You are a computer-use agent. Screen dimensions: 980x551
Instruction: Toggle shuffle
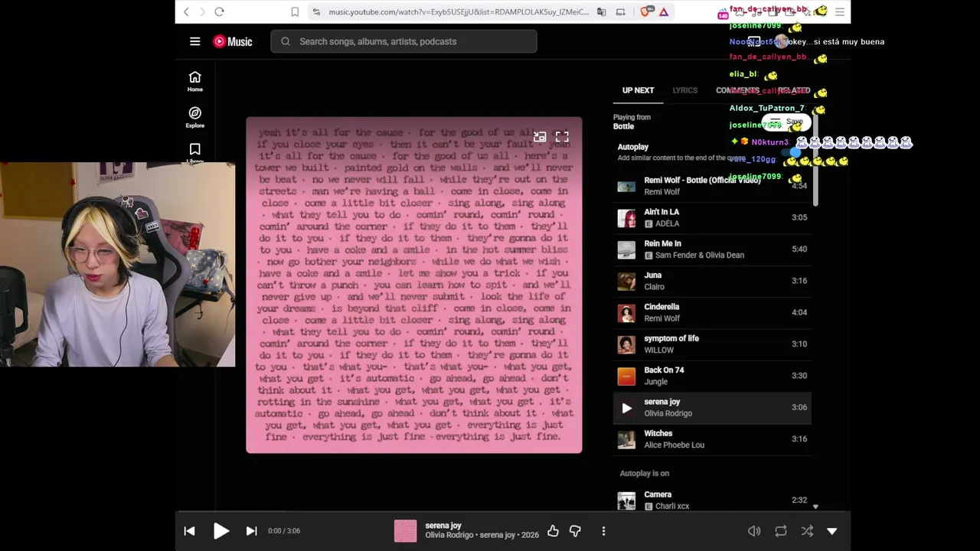pyautogui.click(x=807, y=531)
